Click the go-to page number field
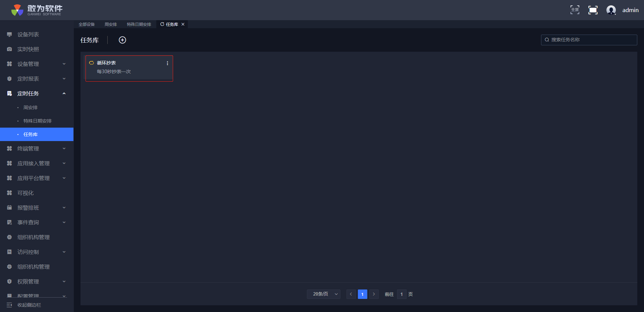 (402, 294)
